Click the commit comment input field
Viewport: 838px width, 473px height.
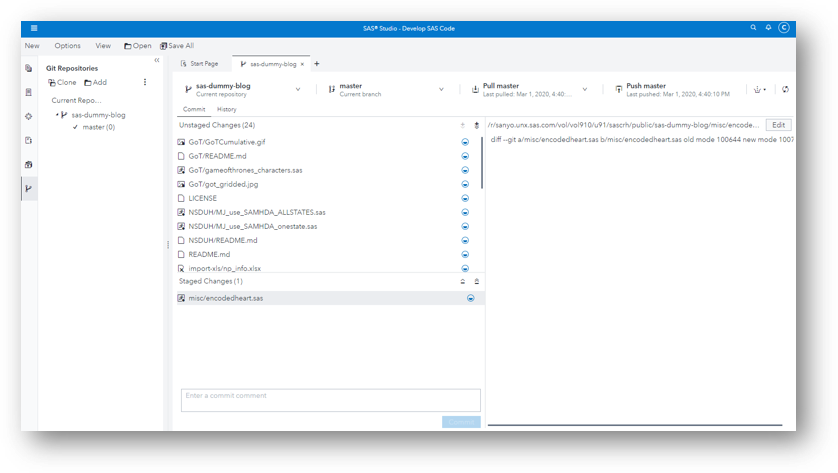point(331,400)
